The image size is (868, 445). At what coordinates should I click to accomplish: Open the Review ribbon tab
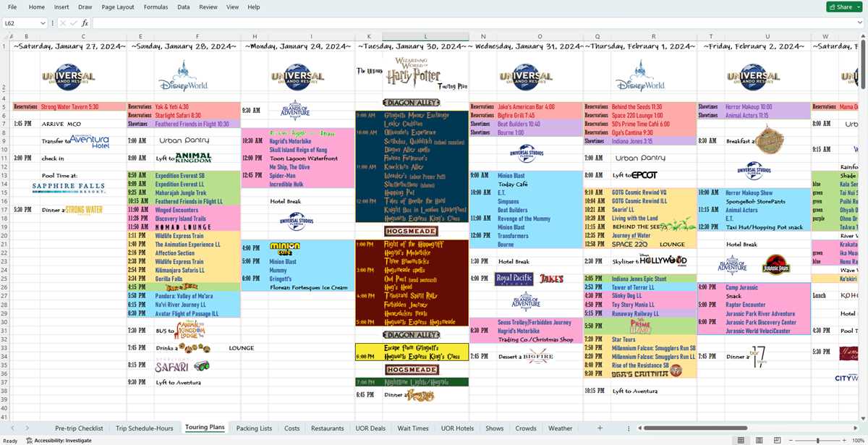[x=208, y=7]
